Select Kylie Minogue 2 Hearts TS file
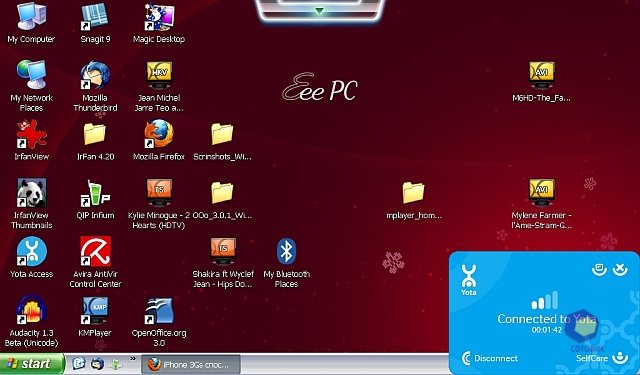 [159, 204]
